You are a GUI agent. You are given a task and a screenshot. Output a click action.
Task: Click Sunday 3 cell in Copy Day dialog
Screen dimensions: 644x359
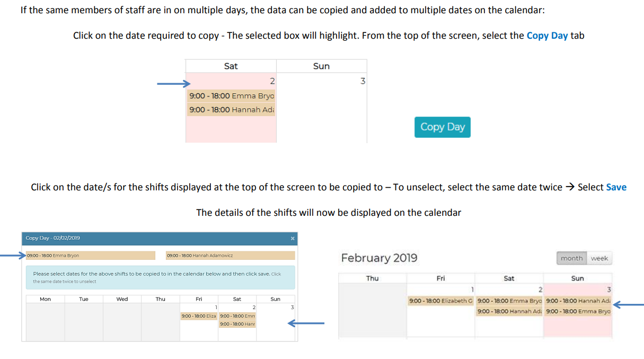[276, 322]
